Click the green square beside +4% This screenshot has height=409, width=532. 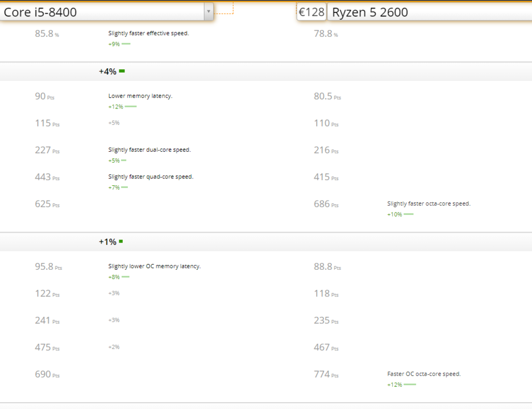click(x=122, y=71)
